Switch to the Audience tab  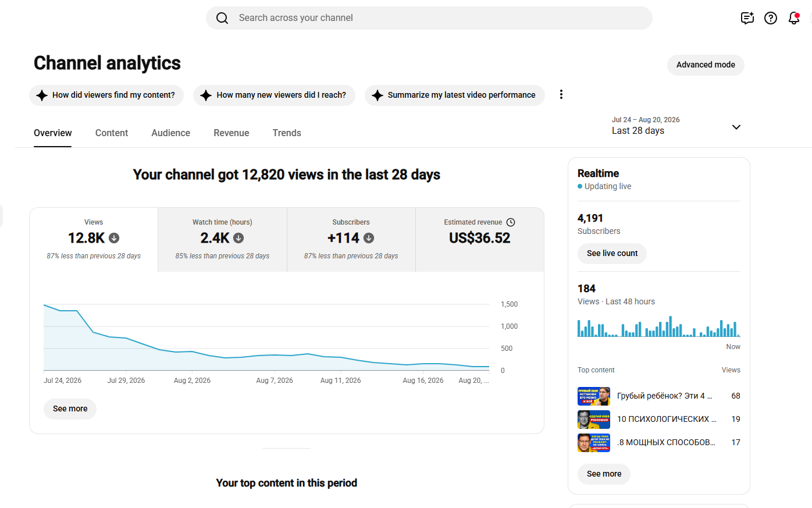[170, 133]
